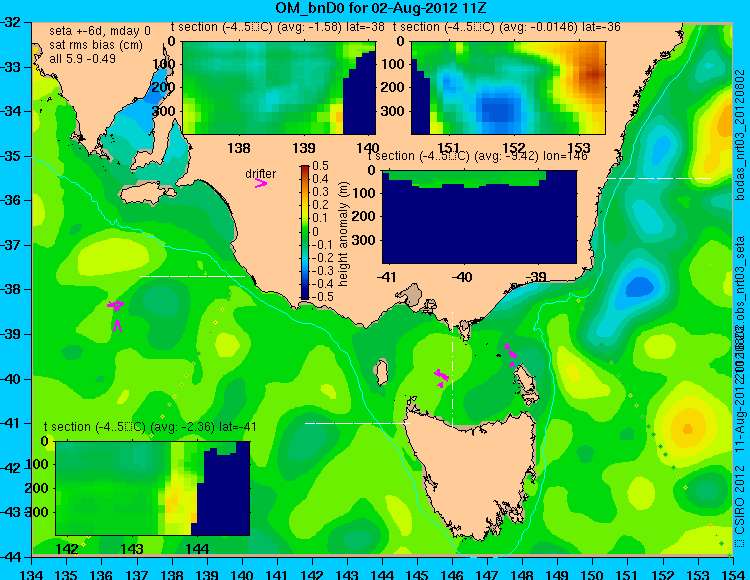Image resolution: width=750 pixels, height=580 pixels.
Task: Open the lat=-41 temperature section inset plot
Action: pos(153,488)
